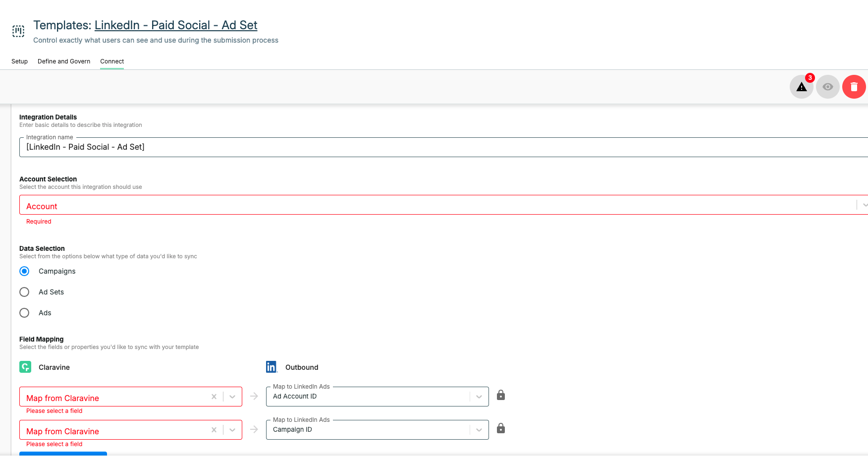868x462 pixels.
Task: Click the Data Selection heading
Action: (42, 248)
